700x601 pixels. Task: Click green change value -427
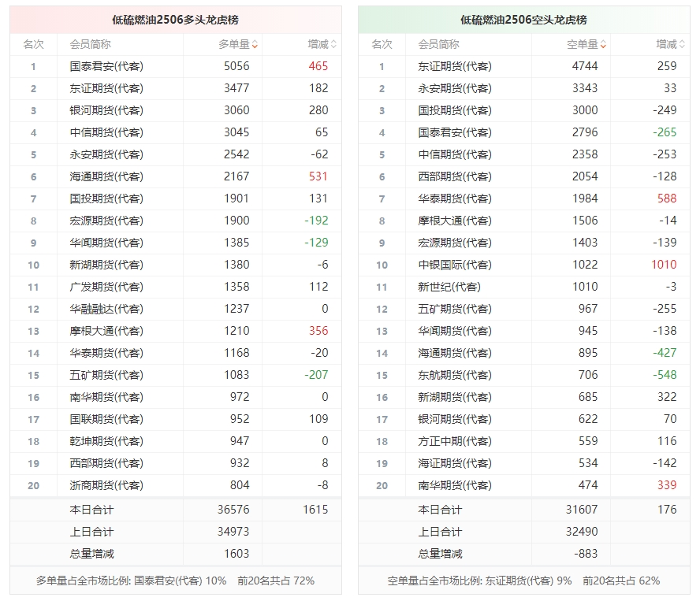tap(665, 353)
